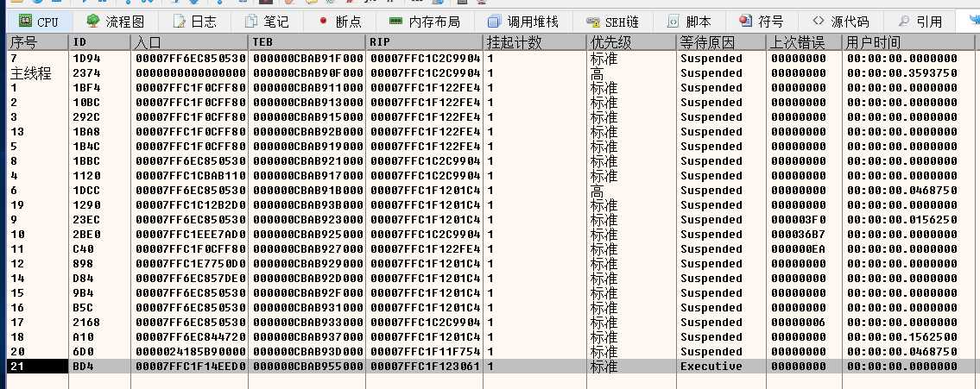The width and height of the screenshot is (980, 389).
Task: Select last error value 000036B7
Action: [798, 235]
